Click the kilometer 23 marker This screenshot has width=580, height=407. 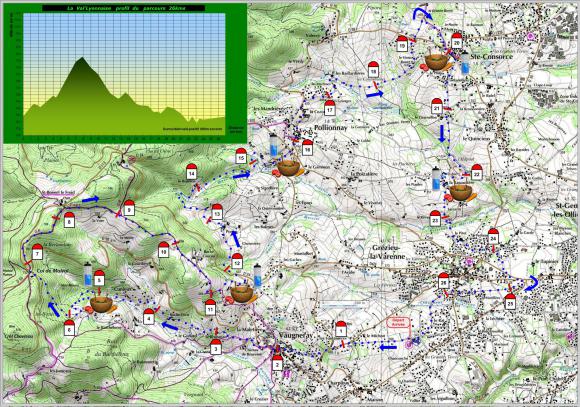(435, 218)
